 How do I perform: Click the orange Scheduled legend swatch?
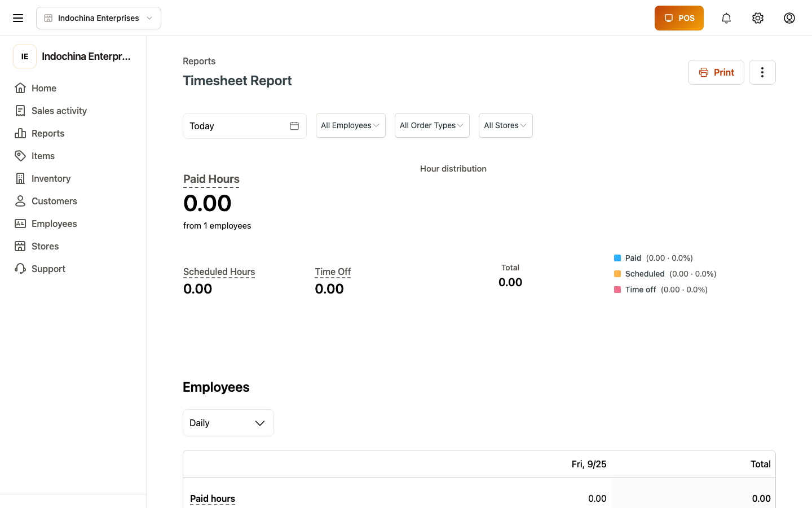click(x=617, y=274)
